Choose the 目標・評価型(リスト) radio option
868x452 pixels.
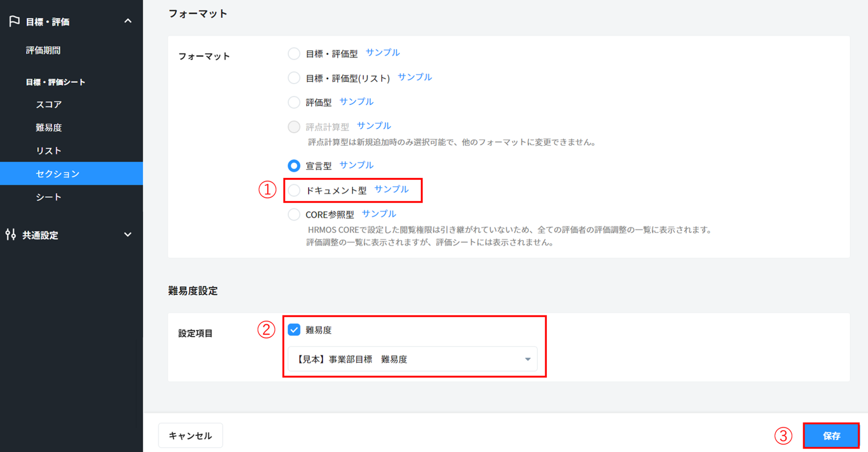[x=294, y=78]
